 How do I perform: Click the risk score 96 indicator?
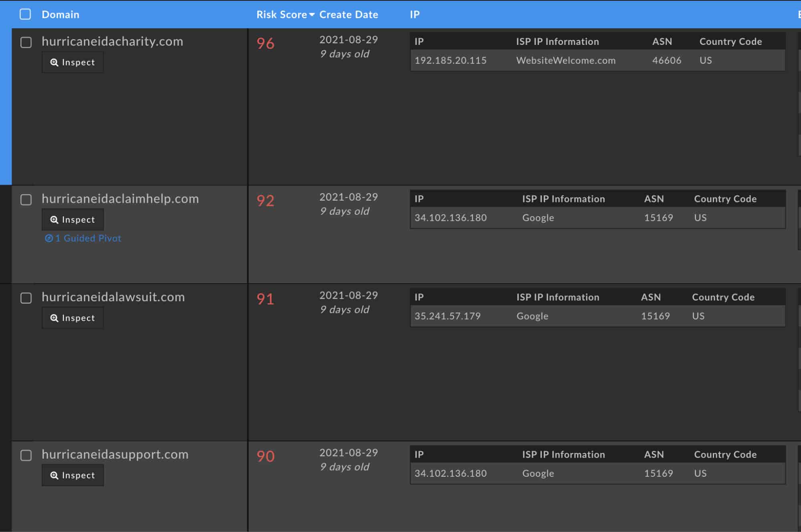pos(264,44)
